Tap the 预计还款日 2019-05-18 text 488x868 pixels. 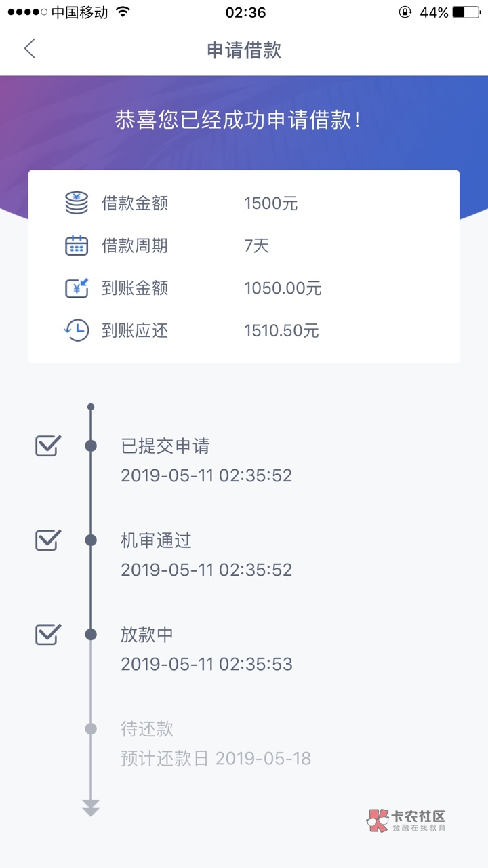[216, 758]
